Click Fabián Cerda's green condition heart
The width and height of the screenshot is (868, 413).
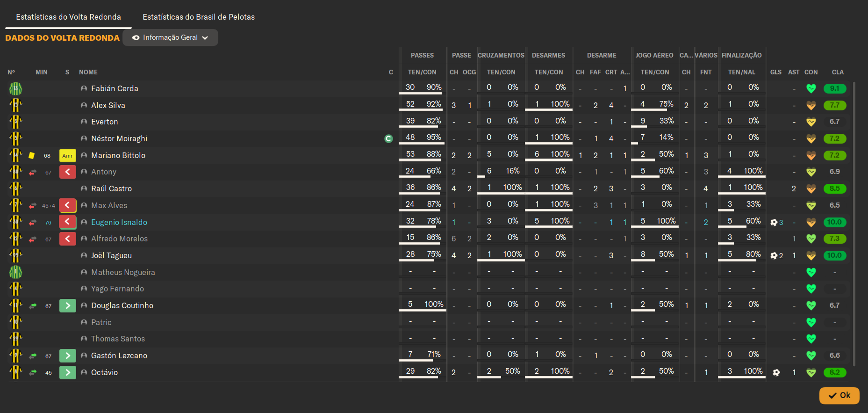click(811, 88)
